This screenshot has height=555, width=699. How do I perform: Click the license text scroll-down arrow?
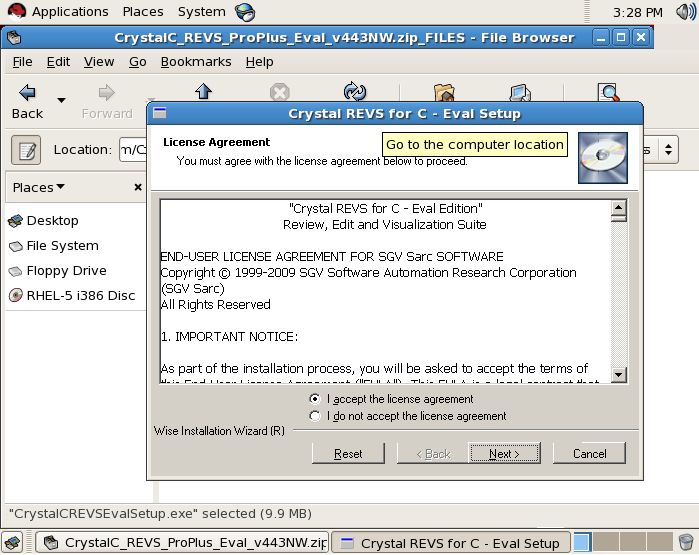[x=619, y=374]
